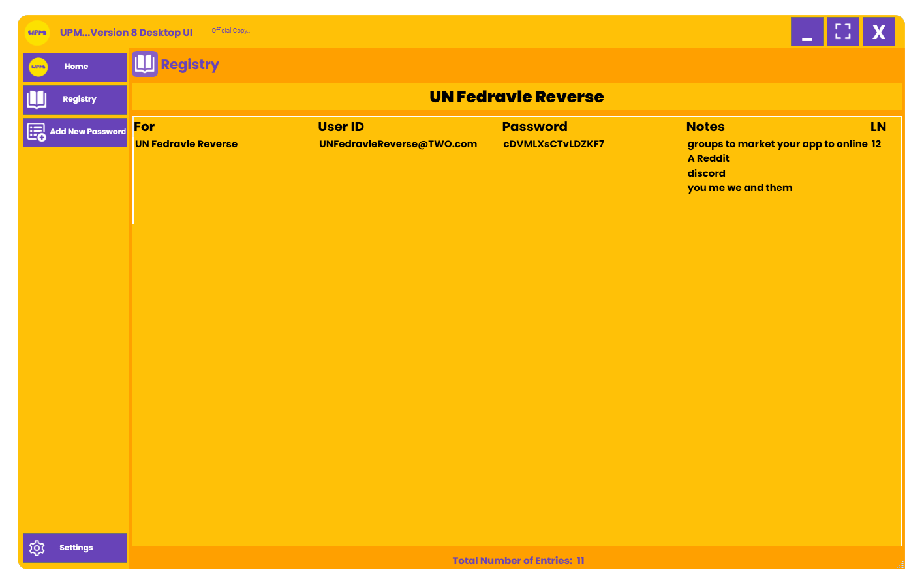Close the UPM application window
This screenshot has width=924, height=583.
(879, 31)
